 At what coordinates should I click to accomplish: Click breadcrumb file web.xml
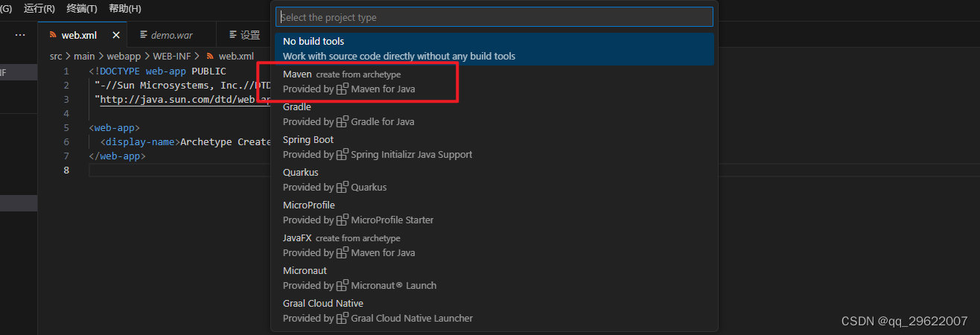(236, 56)
